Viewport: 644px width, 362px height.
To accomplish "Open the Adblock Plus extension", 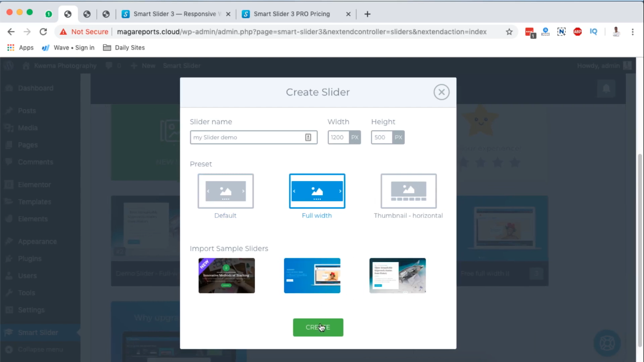I will (x=578, y=32).
